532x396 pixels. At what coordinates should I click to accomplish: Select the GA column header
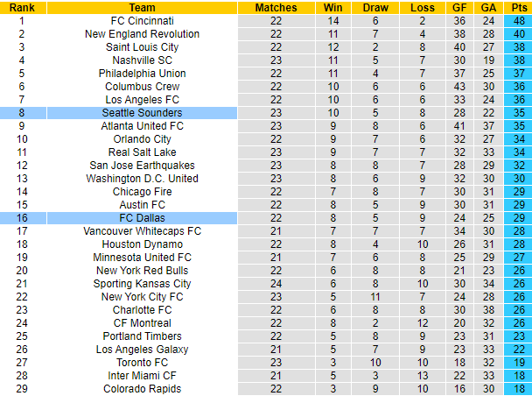[x=490, y=7]
